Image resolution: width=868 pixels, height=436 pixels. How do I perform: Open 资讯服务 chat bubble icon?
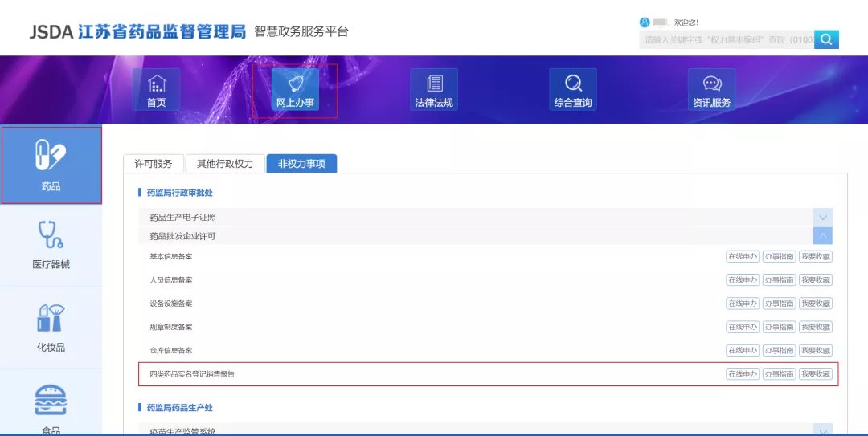click(712, 90)
